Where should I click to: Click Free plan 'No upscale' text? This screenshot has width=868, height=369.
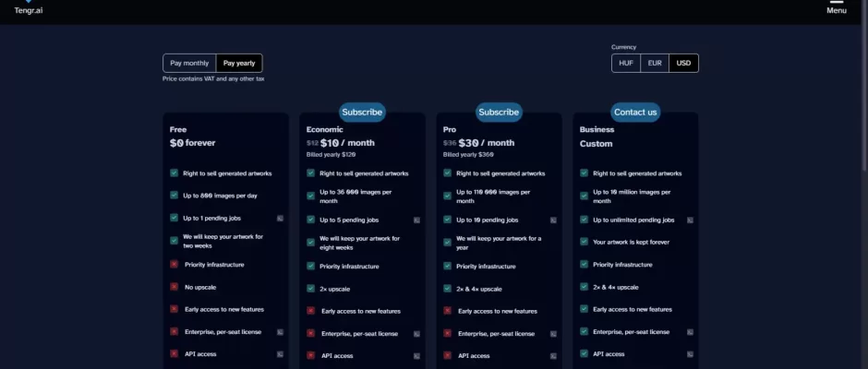click(200, 287)
